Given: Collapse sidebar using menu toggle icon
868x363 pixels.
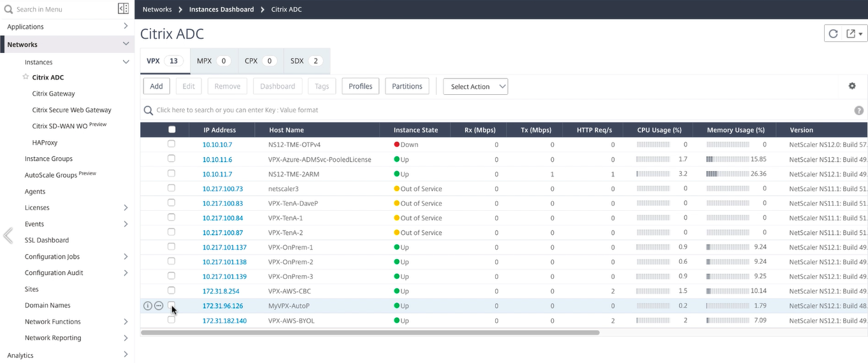Looking at the screenshot, I should (x=123, y=9).
